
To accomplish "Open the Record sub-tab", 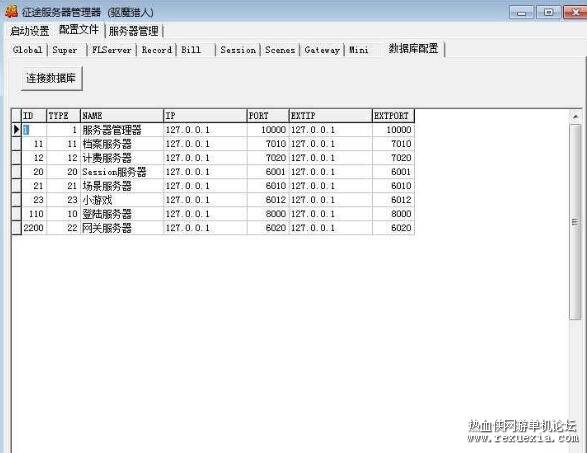I will pyautogui.click(x=156, y=50).
